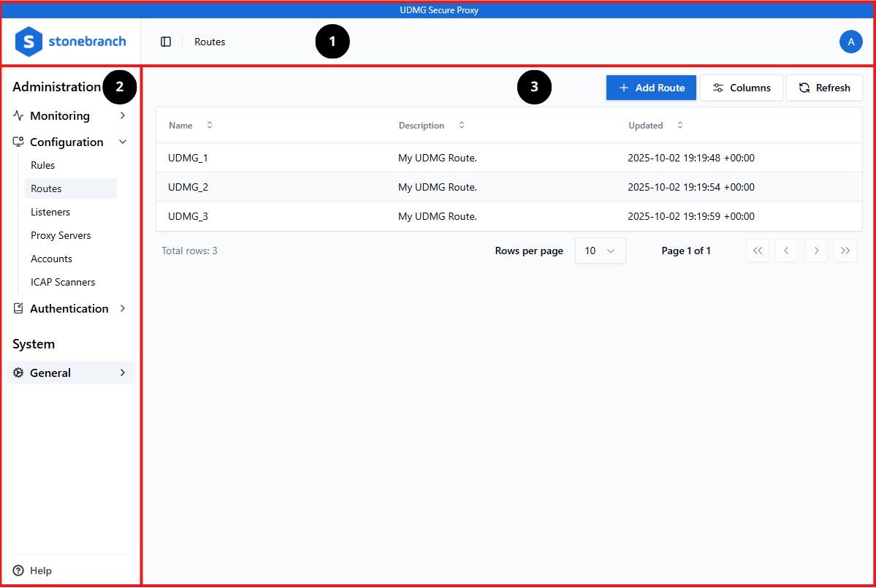The image size is (876, 588).
Task: Click the Refresh icon to reload routes
Action: point(804,87)
